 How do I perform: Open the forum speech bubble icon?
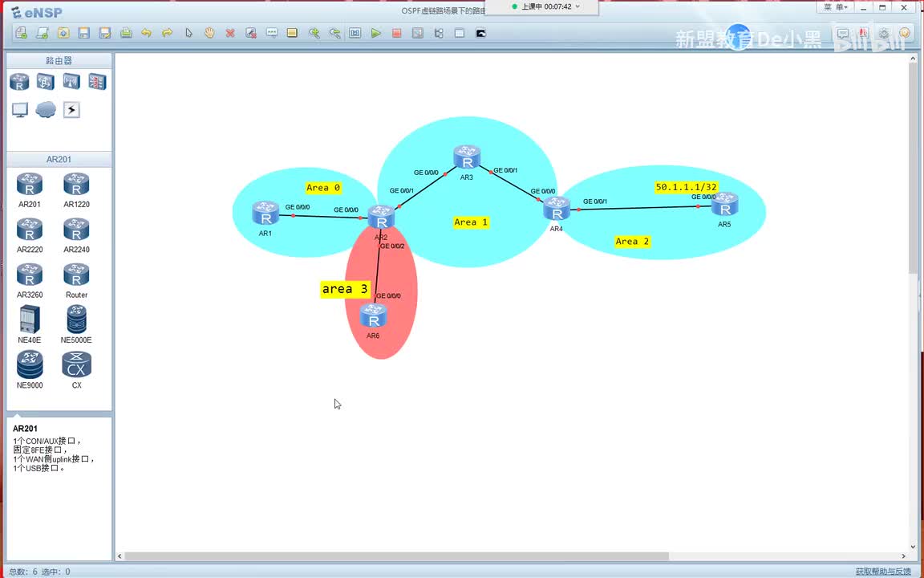[x=843, y=34]
